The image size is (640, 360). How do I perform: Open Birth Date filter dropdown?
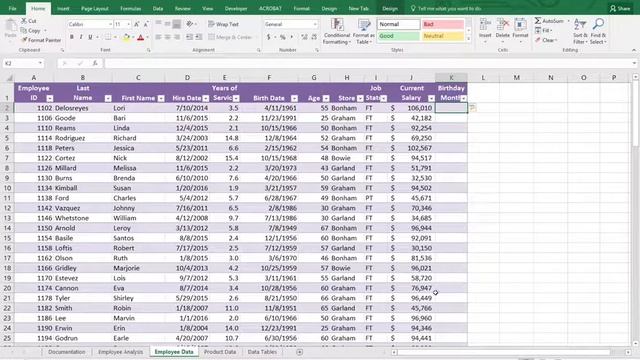(294, 98)
